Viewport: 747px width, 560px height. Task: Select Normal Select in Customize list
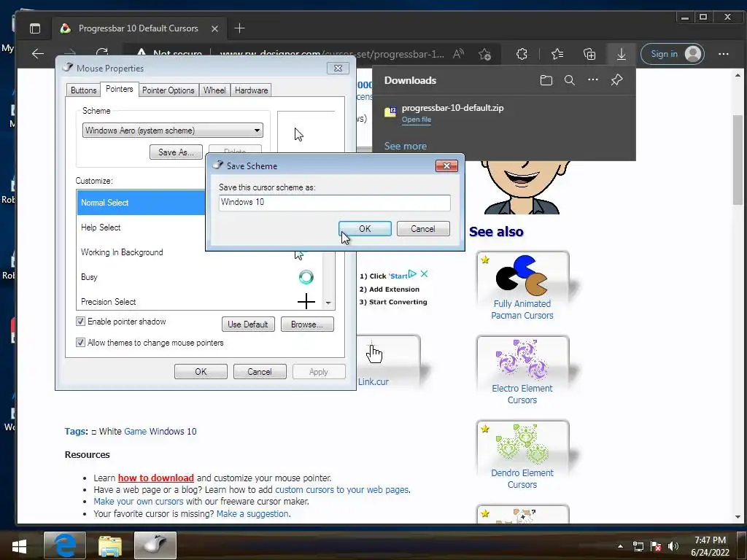tap(141, 203)
